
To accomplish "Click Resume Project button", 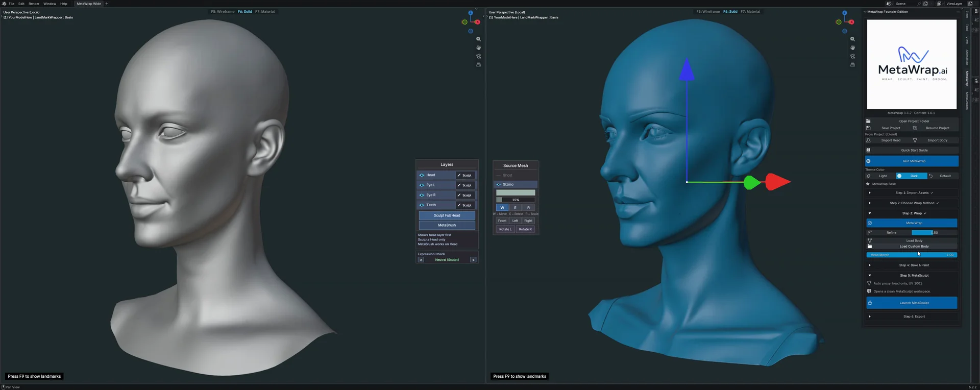I will pyautogui.click(x=935, y=128).
